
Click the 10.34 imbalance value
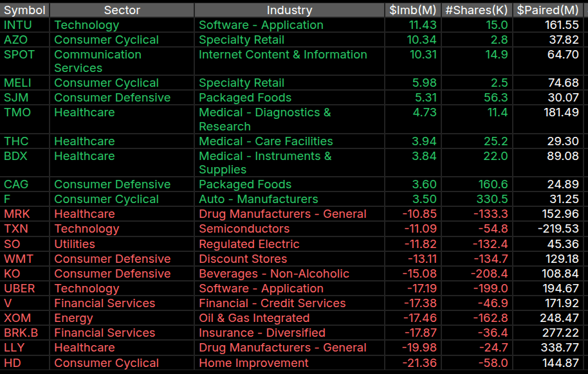[421, 40]
